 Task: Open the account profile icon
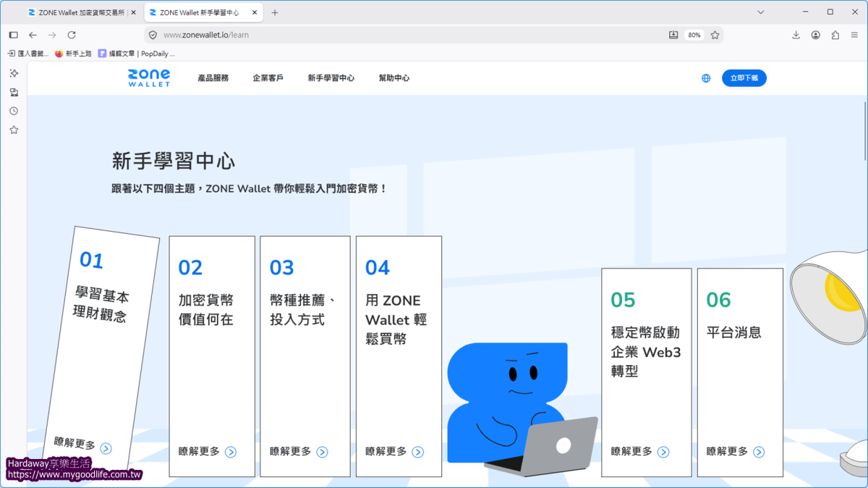(x=815, y=35)
